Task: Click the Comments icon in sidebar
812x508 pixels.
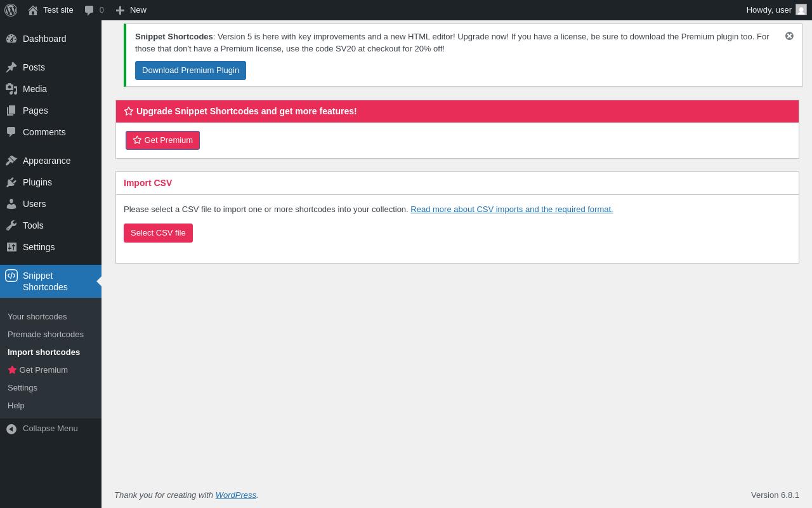Action: tap(11, 132)
